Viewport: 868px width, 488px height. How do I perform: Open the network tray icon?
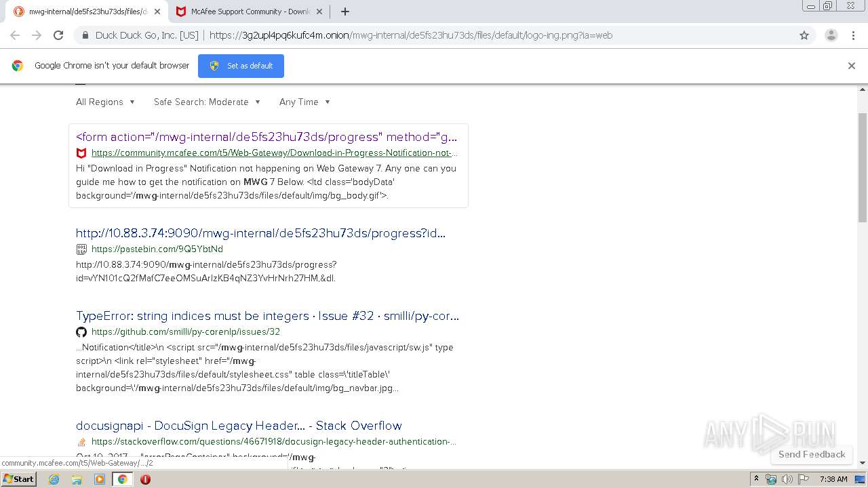point(771,479)
